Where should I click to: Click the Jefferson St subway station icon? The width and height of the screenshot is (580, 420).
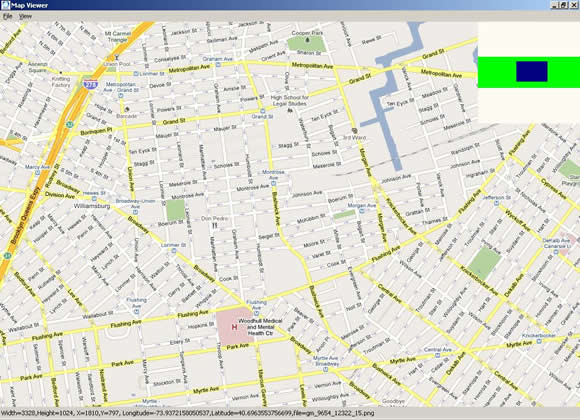[x=496, y=203]
